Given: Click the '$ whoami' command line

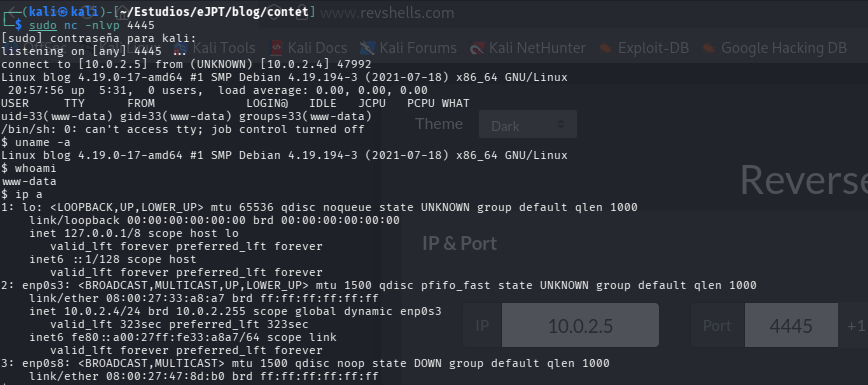Looking at the screenshot, I should tap(29, 168).
